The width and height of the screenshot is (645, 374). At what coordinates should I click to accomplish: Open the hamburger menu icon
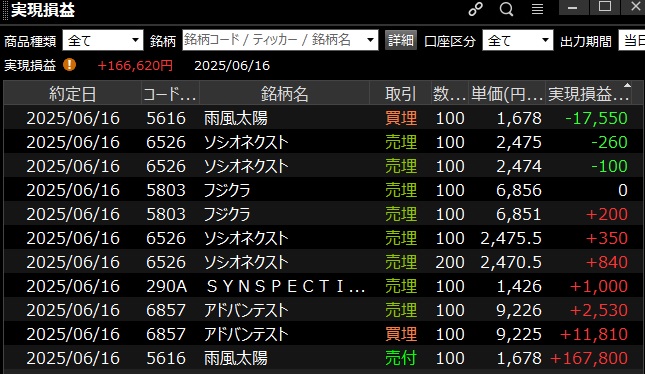coord(537,9)
